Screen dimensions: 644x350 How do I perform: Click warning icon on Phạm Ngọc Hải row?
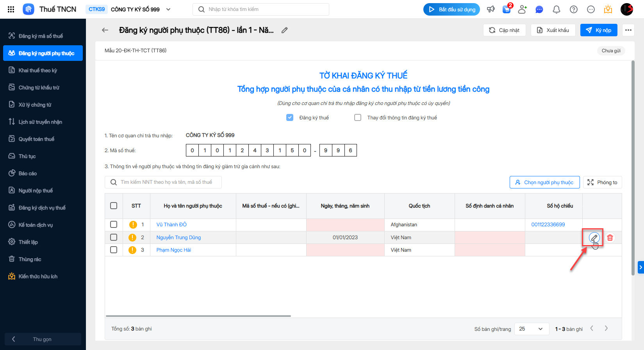(x=133, y=250)
